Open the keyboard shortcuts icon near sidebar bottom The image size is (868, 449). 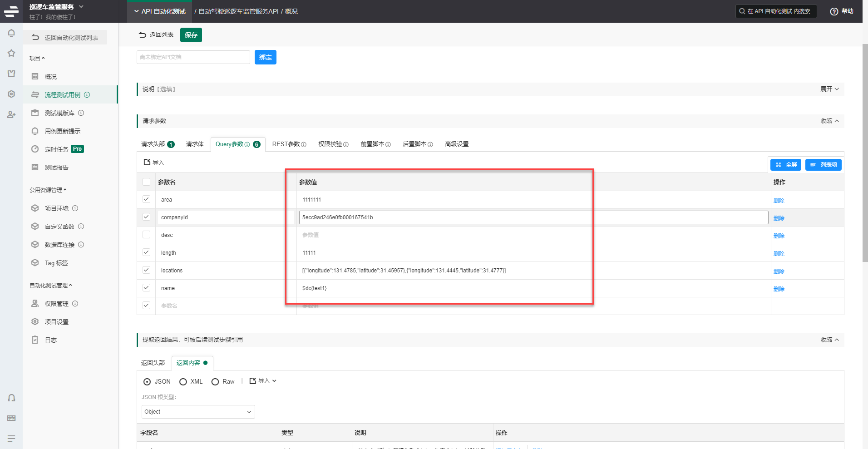pyautogui.click(x=11, y=418)
